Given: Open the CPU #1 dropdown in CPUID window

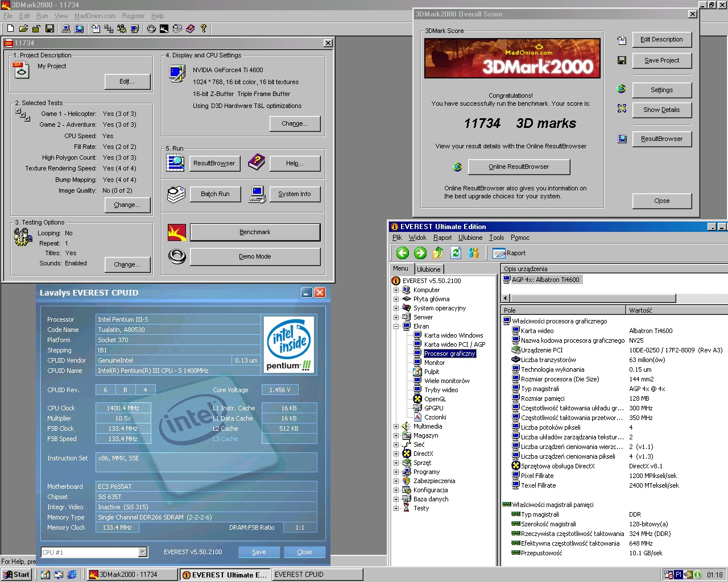Looking at the screenshot, I should pos(143,552).
